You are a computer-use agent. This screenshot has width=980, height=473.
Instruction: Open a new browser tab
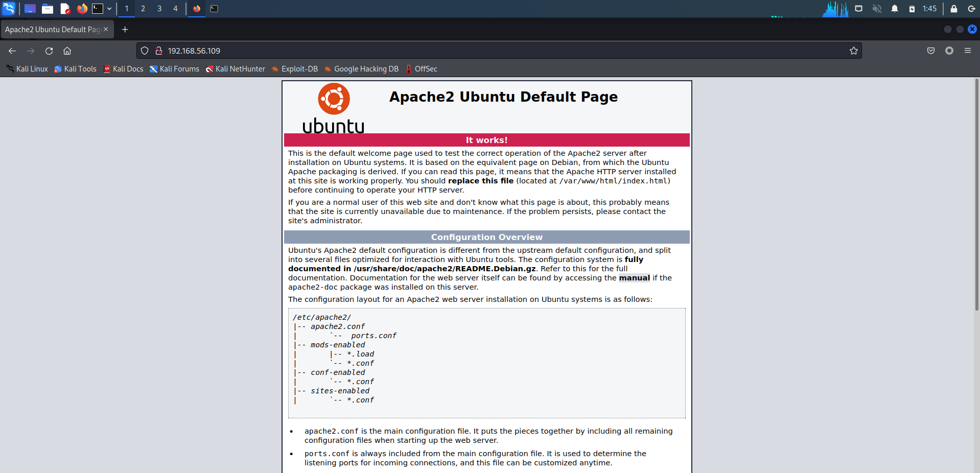pyautogui.click(x=125, y=30)
